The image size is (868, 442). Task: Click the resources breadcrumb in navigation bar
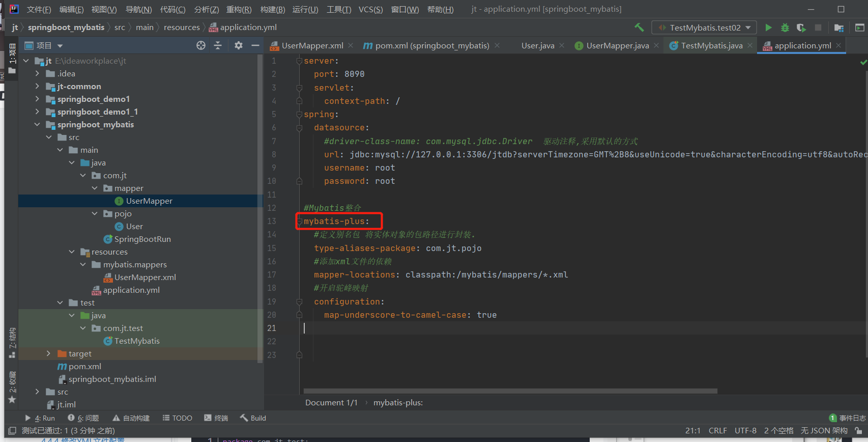pyautogui.click(x=182, y=27)
